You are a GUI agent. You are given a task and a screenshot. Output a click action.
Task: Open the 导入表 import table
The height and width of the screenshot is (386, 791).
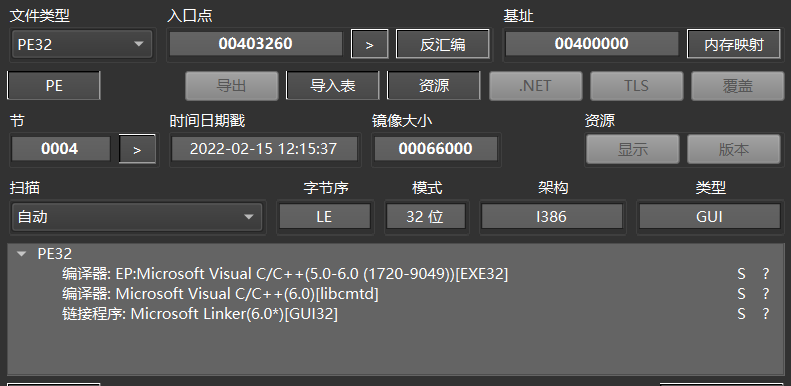click(332, 86)
